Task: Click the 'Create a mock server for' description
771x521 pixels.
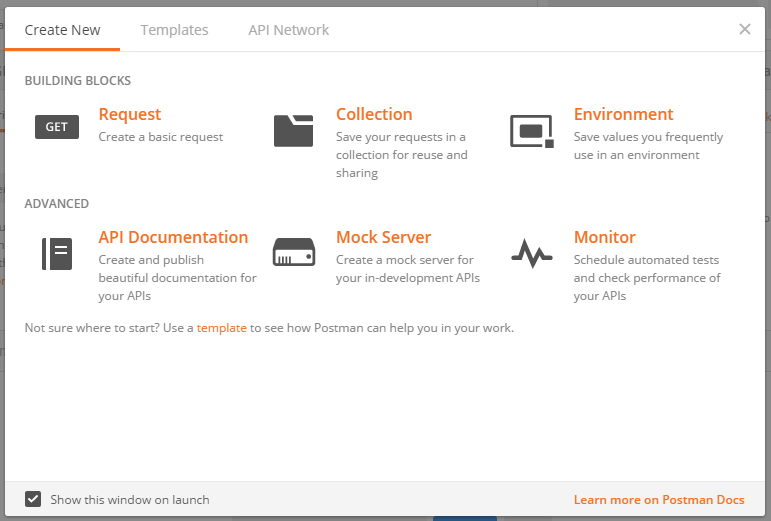Action: pyautogui.click(x=408, y=269)
